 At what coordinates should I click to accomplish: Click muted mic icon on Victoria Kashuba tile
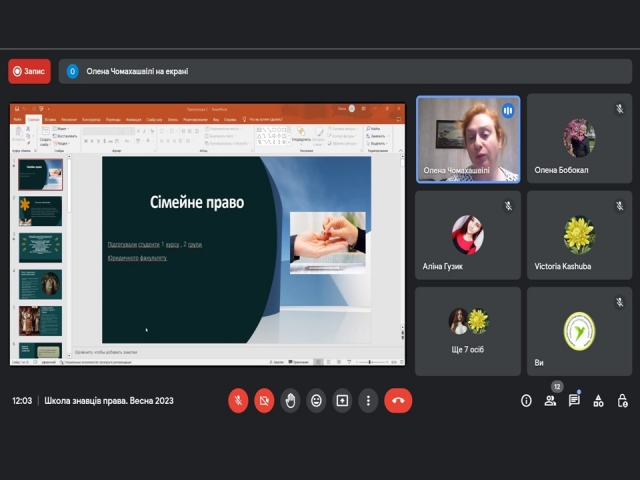click(620, 206)
